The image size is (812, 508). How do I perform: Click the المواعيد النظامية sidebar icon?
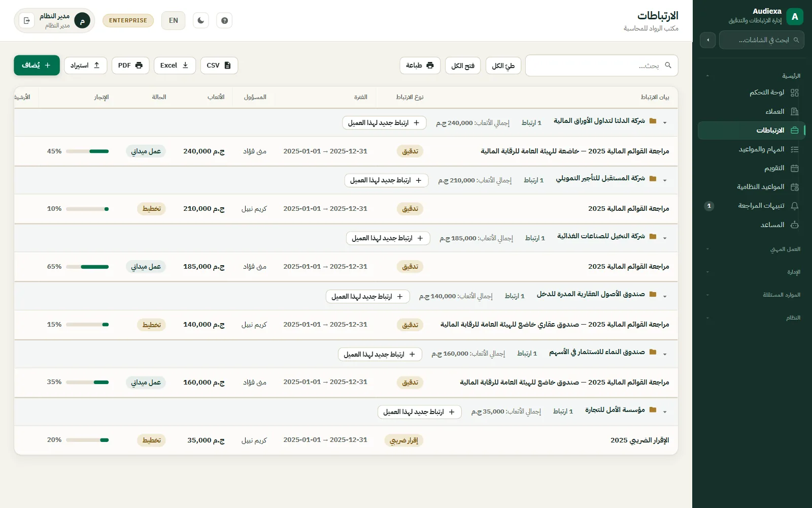pos(795,187)
